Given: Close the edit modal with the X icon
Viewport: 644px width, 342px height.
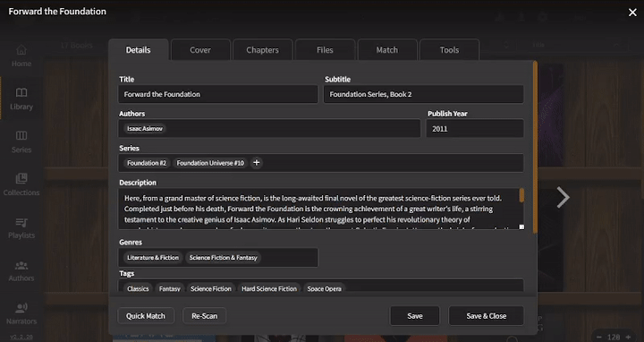Looking at the screenshot, I should click(632, 13).
